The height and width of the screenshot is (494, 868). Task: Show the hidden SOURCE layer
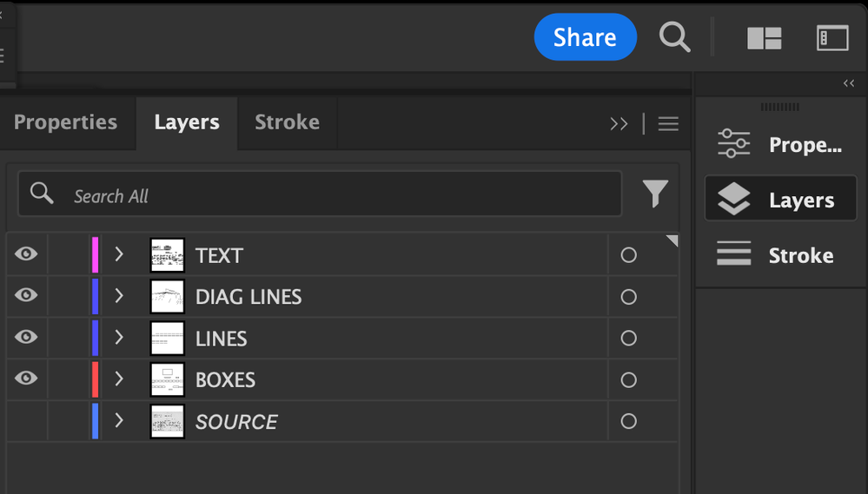[x=27, y=421]
